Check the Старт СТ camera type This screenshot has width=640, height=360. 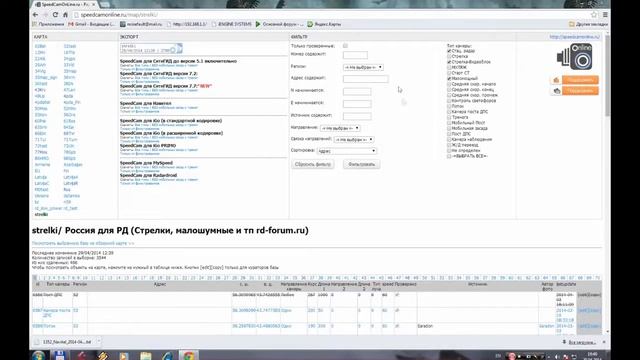tap(449, 73)
